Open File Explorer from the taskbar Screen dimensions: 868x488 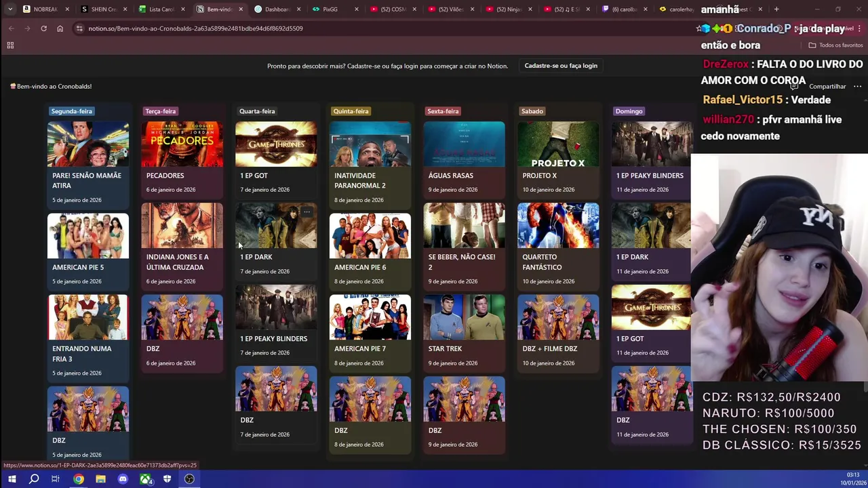coord(100,479)
